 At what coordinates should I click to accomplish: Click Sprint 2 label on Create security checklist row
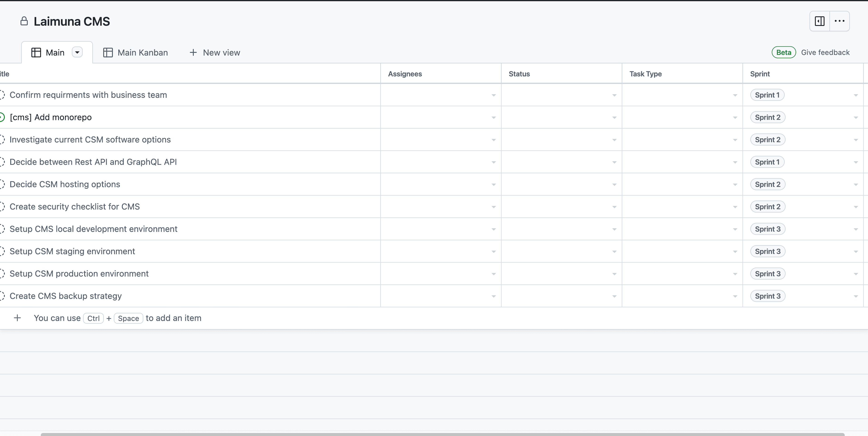click(768, 207)
